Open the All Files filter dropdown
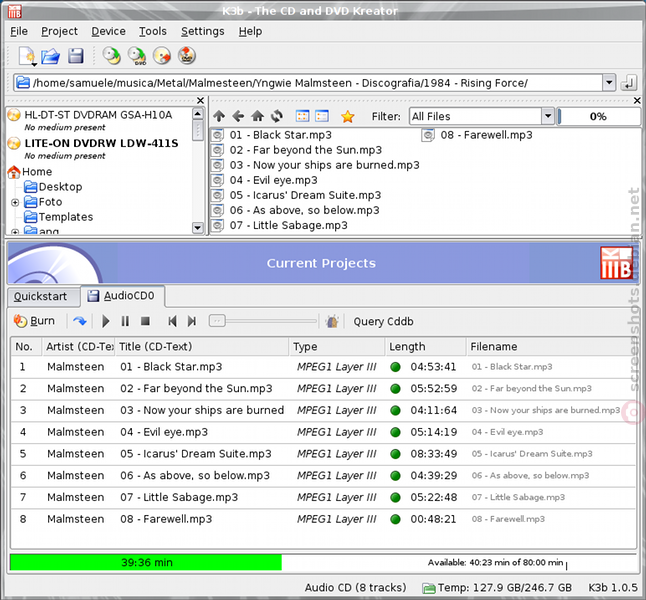The height and width of the screenshot is (600, 646). (x=548, y=116)
